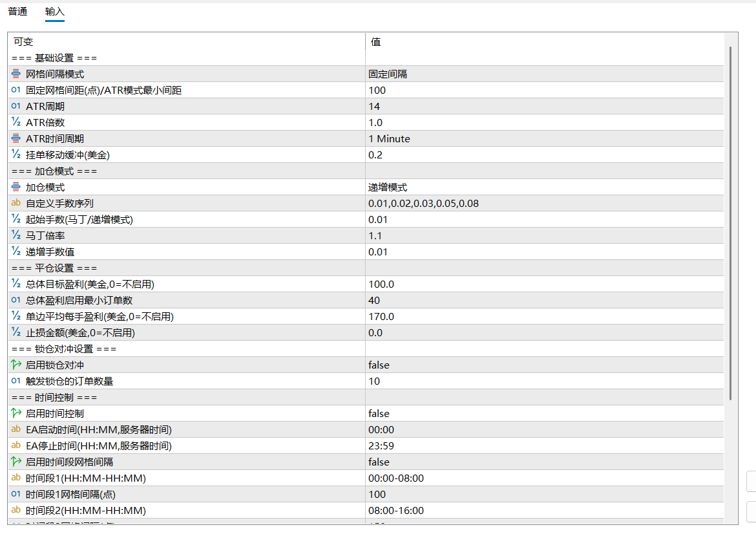Click the integer icon beside 总体盈利启用最小订单数
This screenshot has width=756, height=536.
(16, 300)
